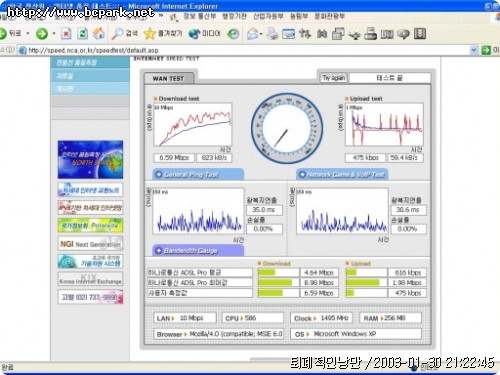Select the WAN TEST tab
Screen dimensions: 500x375
pos(168,78)
